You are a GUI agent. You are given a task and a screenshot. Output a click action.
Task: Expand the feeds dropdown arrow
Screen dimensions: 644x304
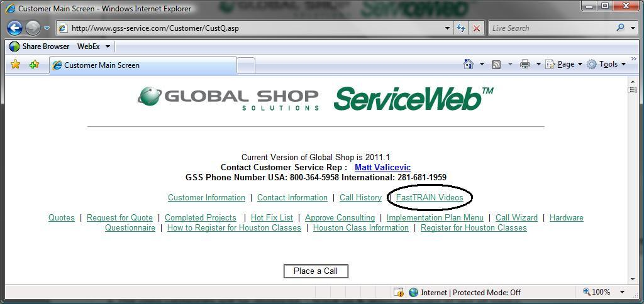pyautogui.click(x=510, y=65)
